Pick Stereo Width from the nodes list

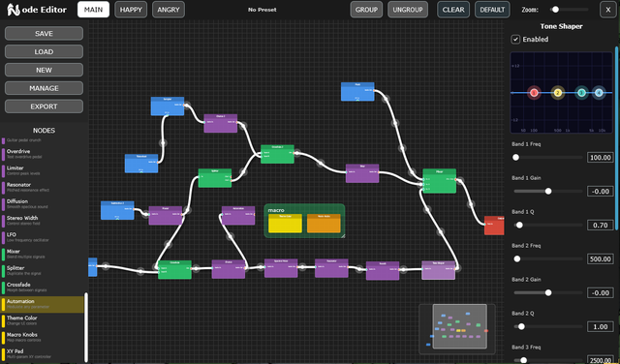(43, 220)
